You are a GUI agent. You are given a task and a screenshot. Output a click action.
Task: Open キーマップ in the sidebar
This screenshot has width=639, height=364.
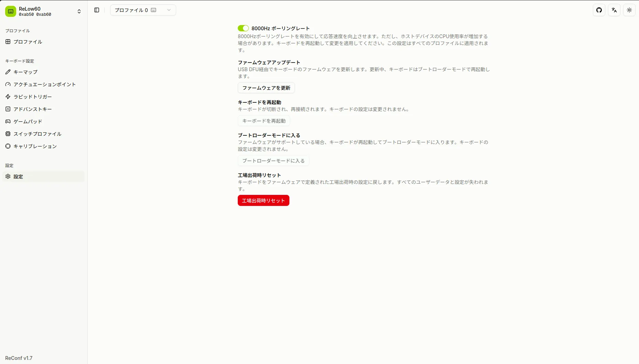pyautogui.click(x=44, y=72)
